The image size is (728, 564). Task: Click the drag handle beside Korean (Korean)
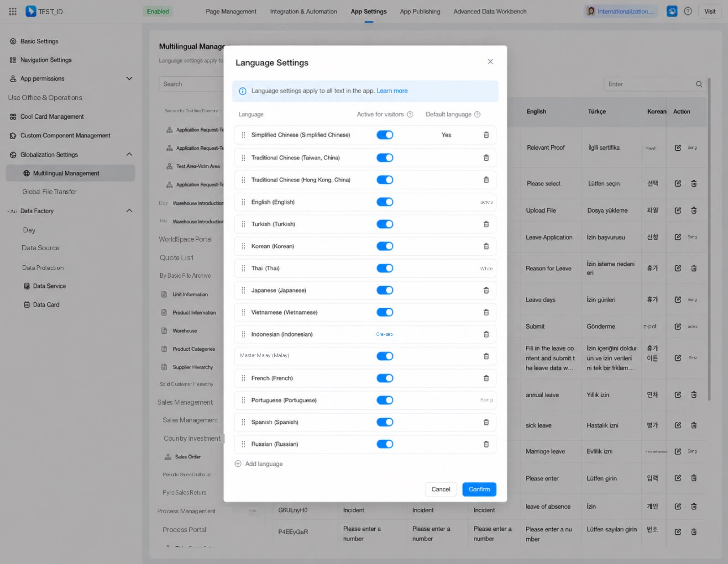243,246
